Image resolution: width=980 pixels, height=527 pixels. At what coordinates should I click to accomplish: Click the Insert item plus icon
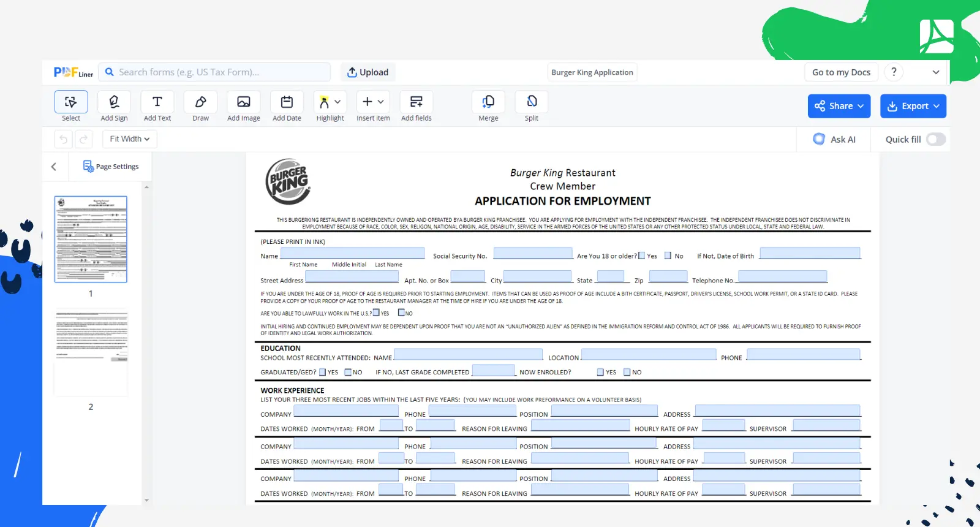coord(367,102)
